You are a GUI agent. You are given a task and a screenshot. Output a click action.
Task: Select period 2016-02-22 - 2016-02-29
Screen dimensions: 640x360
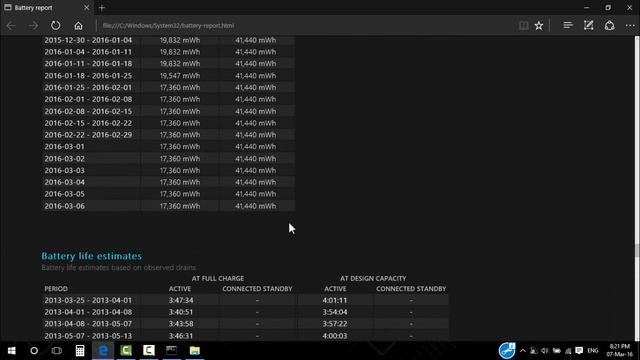coord(88,135)
